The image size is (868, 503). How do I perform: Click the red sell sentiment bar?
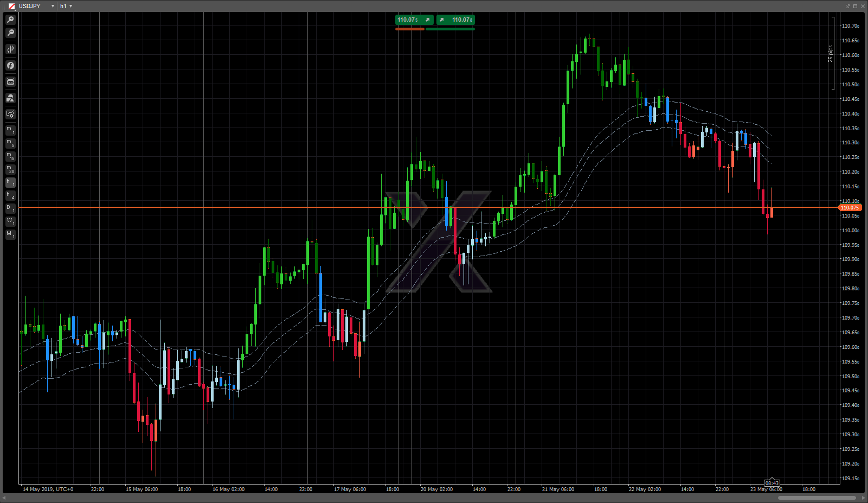(410, 29)
